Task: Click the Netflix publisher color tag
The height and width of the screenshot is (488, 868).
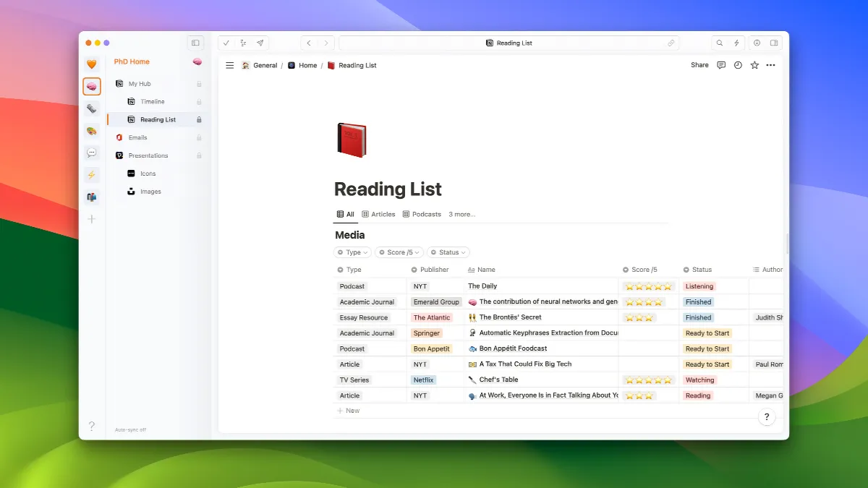Action: pos(423,380)
